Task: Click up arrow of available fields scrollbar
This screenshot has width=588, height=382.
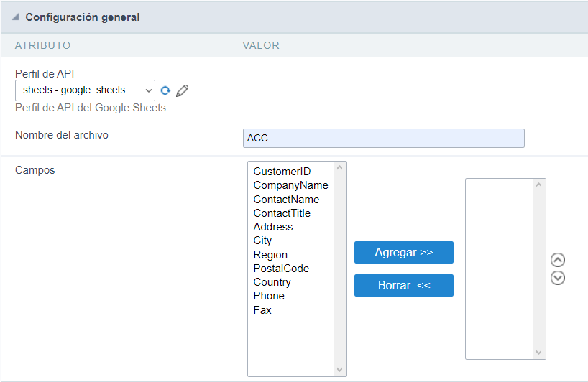Action: [340, 168]
